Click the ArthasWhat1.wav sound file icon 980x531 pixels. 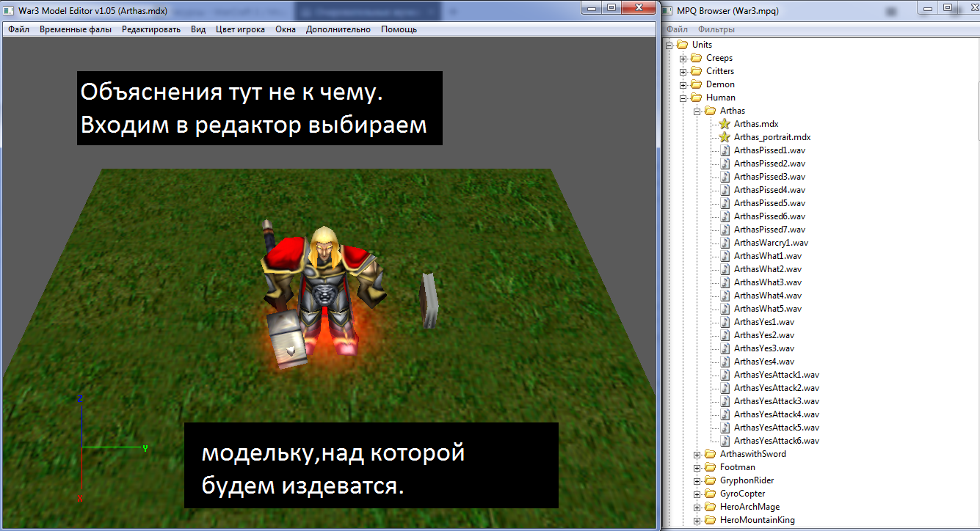pyautogui.click(x=725, y=256)
